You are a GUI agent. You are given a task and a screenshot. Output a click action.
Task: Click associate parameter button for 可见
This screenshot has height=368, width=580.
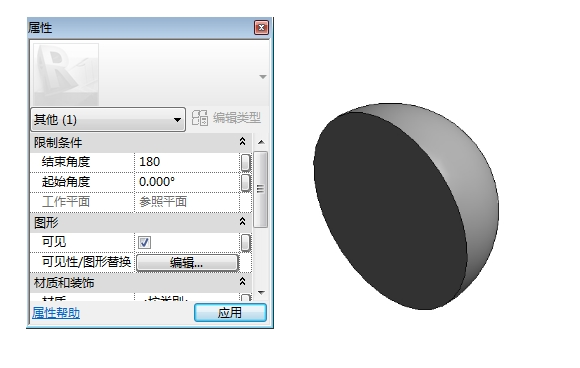(246, 243)
